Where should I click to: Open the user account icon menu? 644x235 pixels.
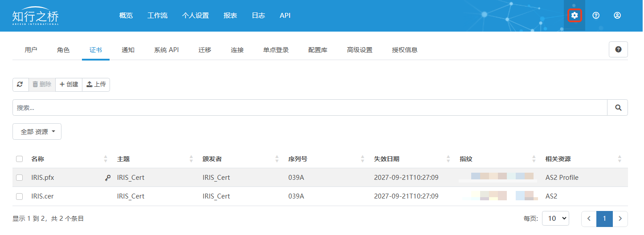click(x=617, y=16)
